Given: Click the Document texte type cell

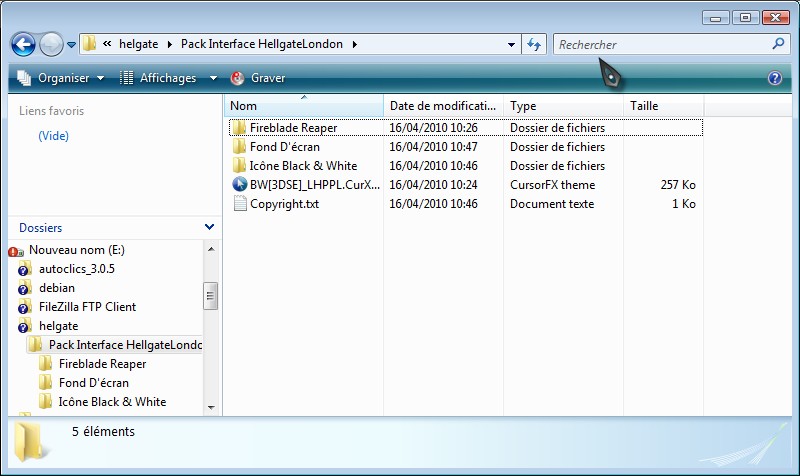Looking at the screenshot, I should [552, 204].
